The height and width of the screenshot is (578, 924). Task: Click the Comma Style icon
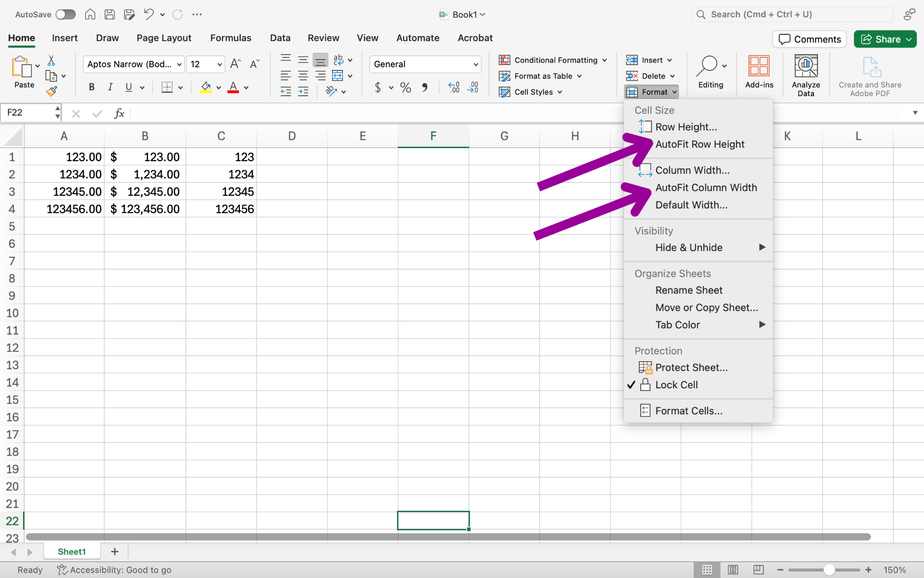tap(425, 88)
